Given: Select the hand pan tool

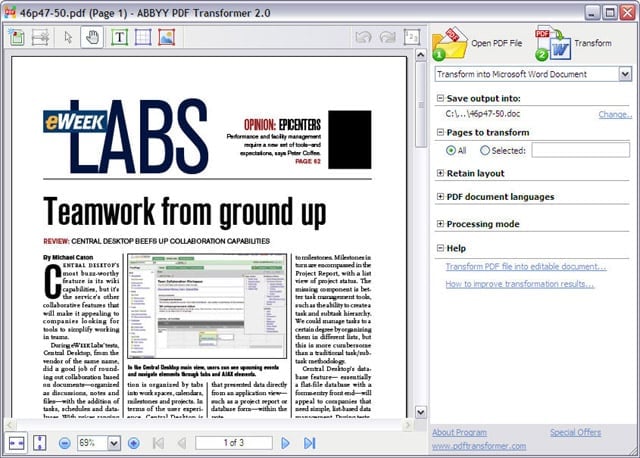Looking at the screenshot, I should coord(92,37).
